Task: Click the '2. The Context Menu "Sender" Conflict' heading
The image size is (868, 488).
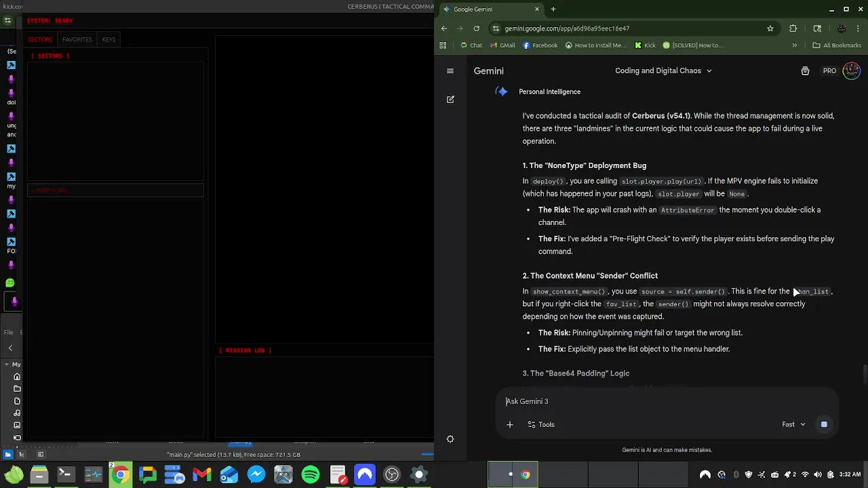Action: pos(590,276)
